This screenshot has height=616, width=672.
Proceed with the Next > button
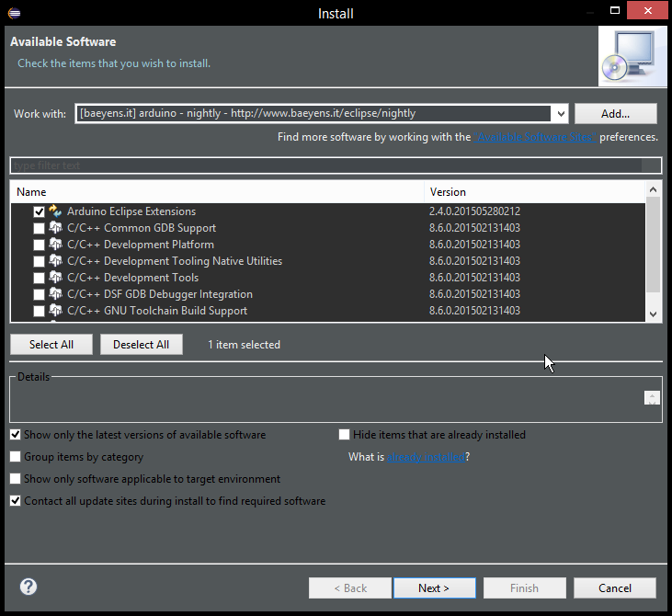tap(434, 587)
